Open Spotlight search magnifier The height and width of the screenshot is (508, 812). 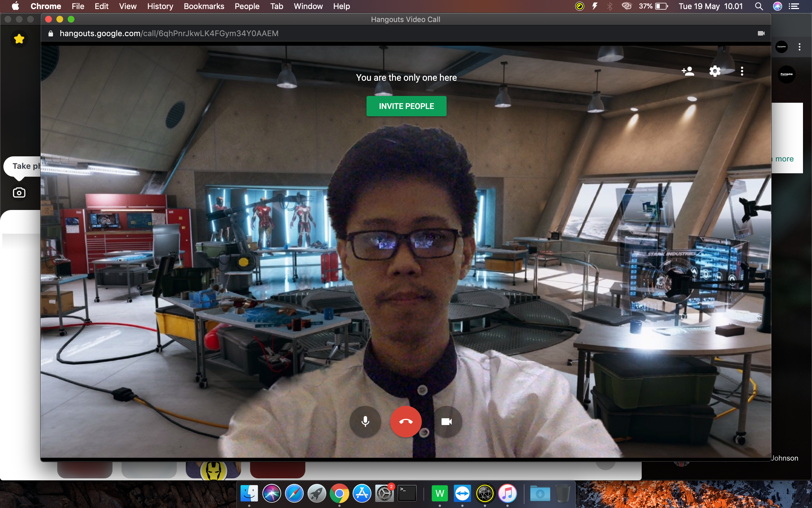point(759,6)
